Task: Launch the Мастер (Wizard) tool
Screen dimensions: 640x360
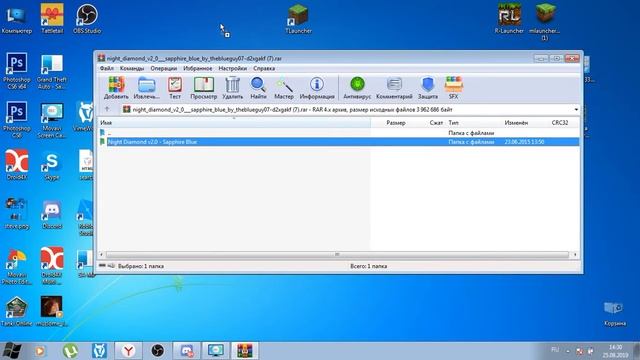Action: pyautogui.click(x=284, y=88)
